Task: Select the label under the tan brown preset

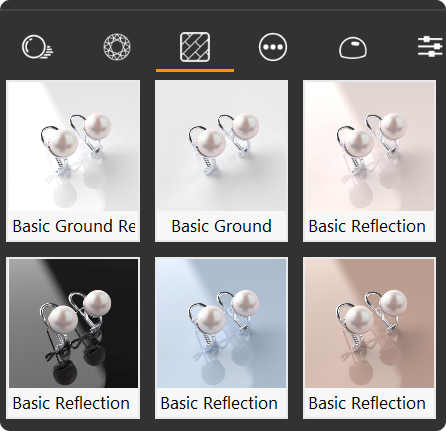Action: [367, 403]
